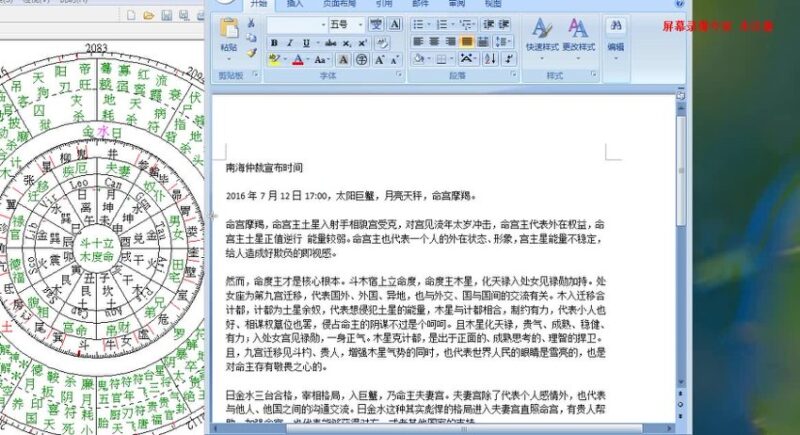
Task: Click the yellow text highlight color
Action: 274,60
